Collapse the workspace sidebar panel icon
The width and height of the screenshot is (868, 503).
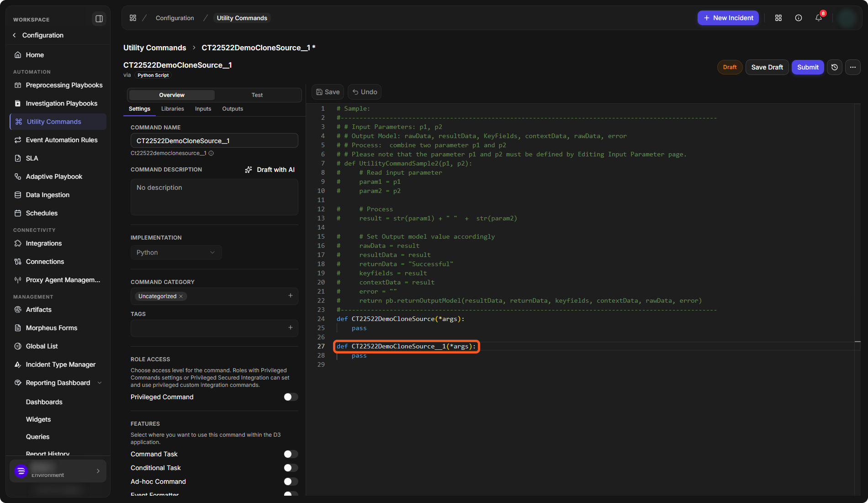[x=99, y=19]
